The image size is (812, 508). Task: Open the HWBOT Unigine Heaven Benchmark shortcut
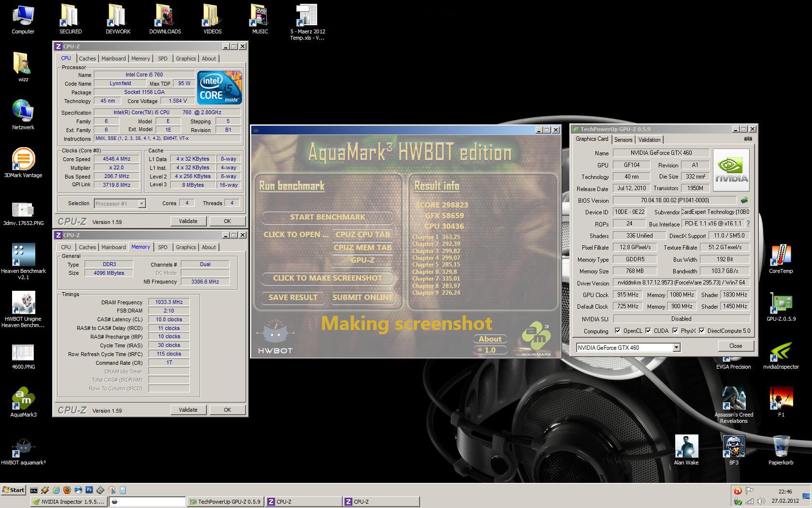23,309
